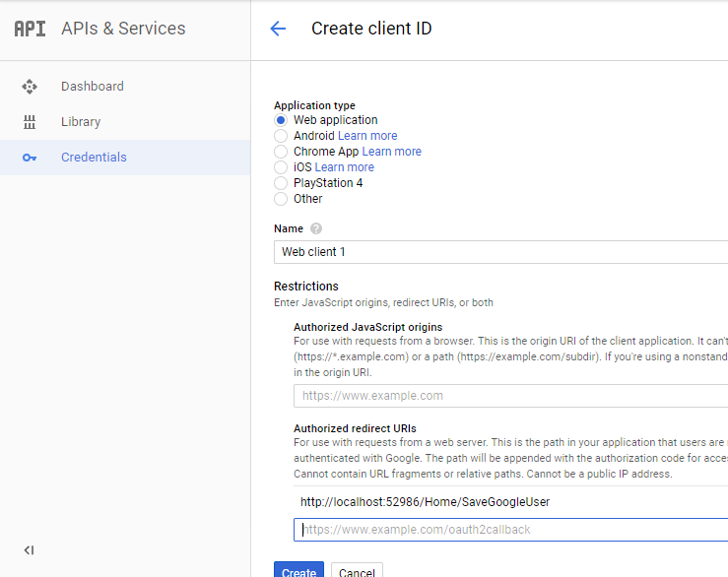This screenshot has height=577, width=728.
Task: Pick PlayStation 4 application type
Action: point(281,183)
